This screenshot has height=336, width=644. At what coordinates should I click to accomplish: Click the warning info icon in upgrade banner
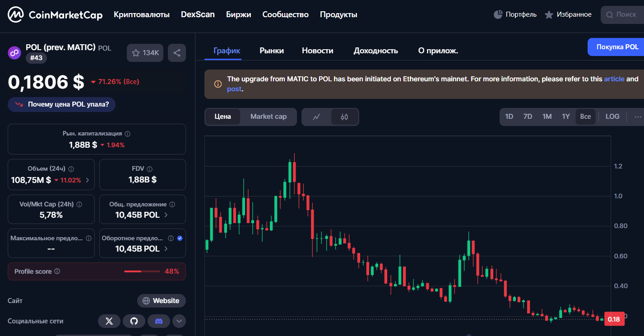tap(218, 84)
